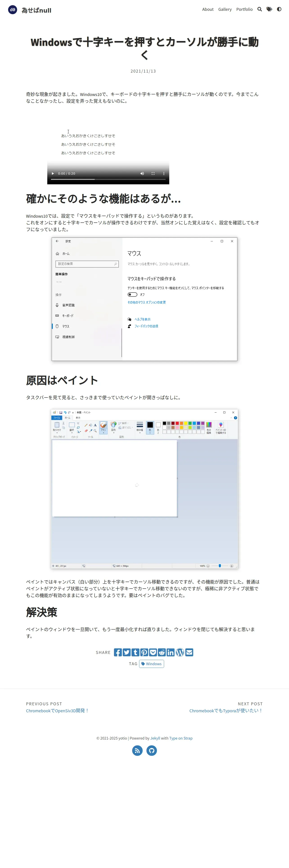Screen dimensions: 289x868
Task: Follow the Type on Strap footer link
Action: [x=181, y=738]
